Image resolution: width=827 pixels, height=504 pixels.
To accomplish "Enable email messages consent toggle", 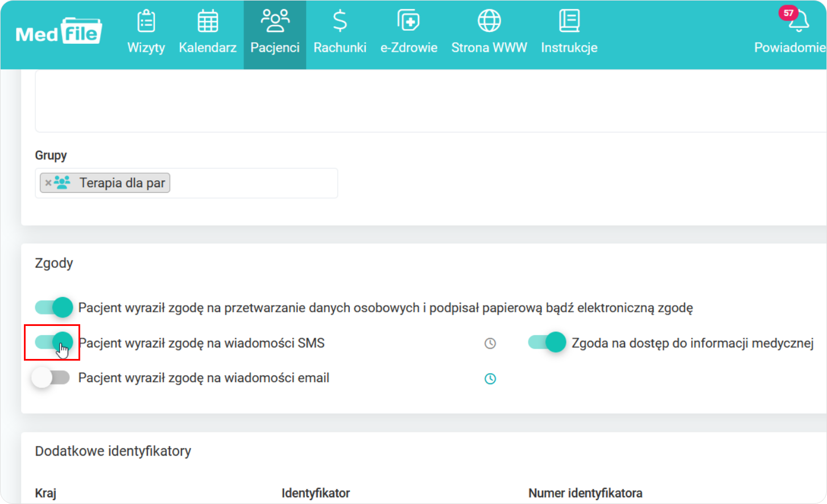I will (51, 378).
